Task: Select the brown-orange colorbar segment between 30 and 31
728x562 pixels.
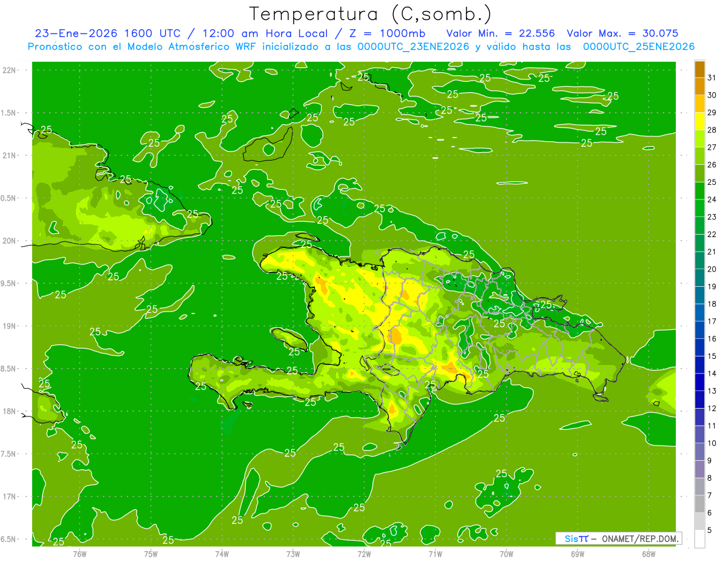Action: click(x=699, y=86)
